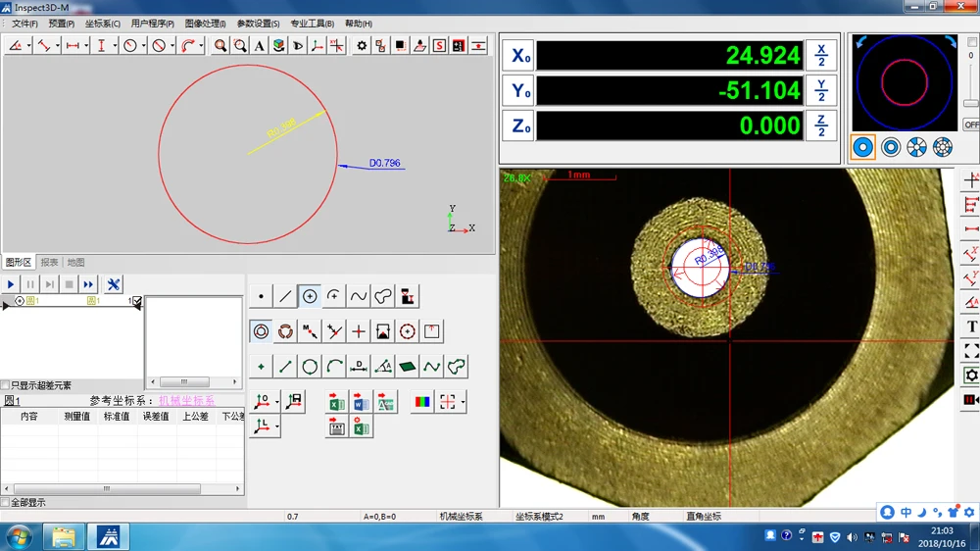Click the X/2 half-value button
Image resolution: width=980 pixels, height=551 pixels.
[821, 55]
